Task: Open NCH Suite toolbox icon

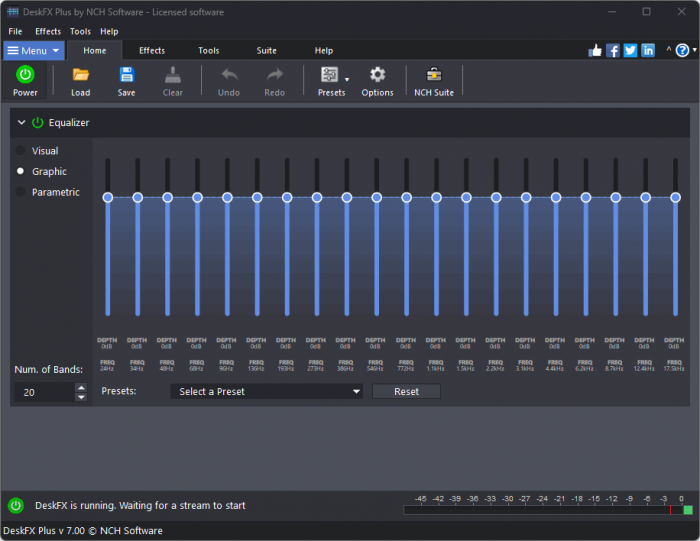Action: pyautogui.click(x=434, y=75)
